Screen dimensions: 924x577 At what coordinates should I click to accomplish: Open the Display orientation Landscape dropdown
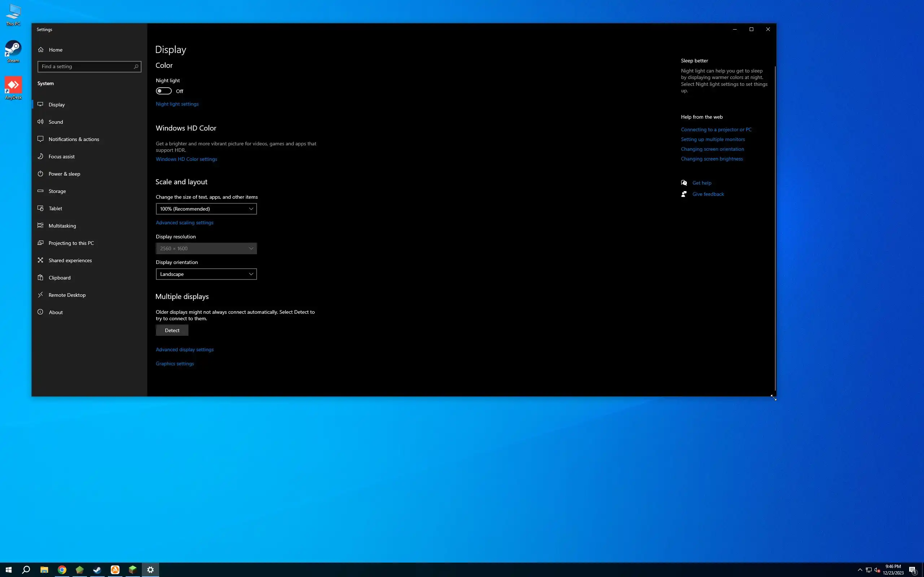pyautogui.click(x=206, y=274)
